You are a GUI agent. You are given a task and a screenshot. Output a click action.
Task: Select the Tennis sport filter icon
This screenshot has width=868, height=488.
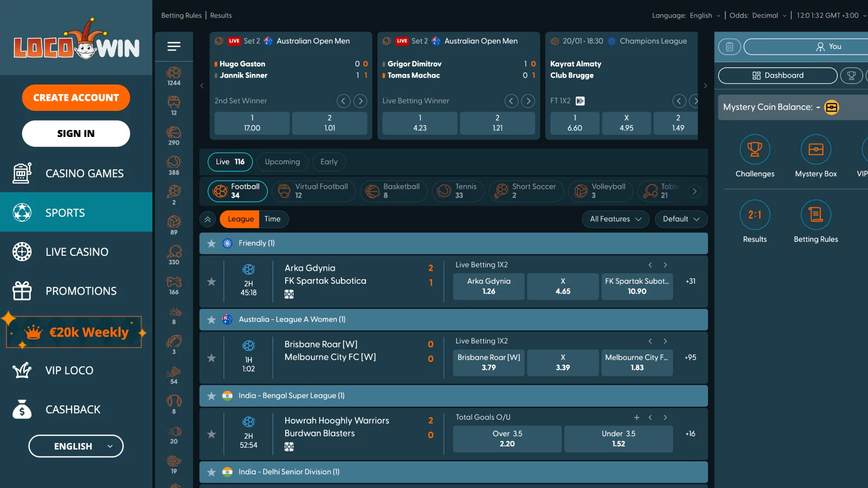click(x=444, y=191)
